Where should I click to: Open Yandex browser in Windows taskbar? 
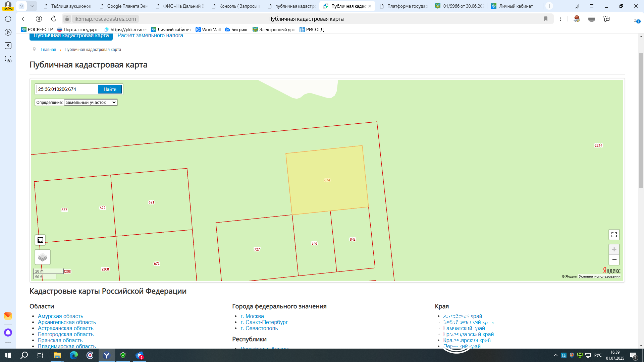tap(106, 355)
